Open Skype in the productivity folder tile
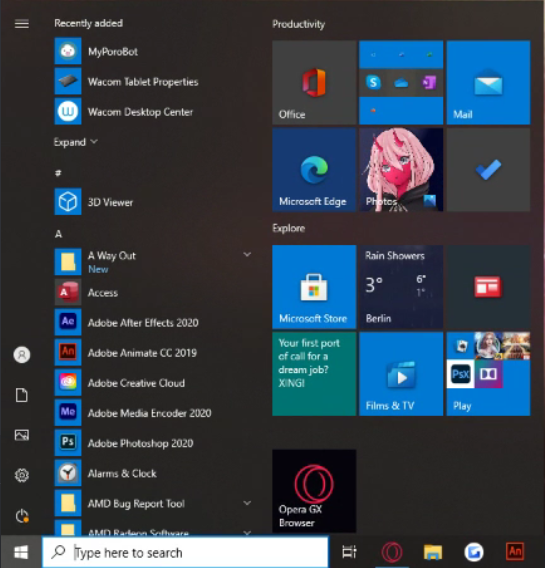This screenshot has width=545, height=568. click(x=373, y=83)
